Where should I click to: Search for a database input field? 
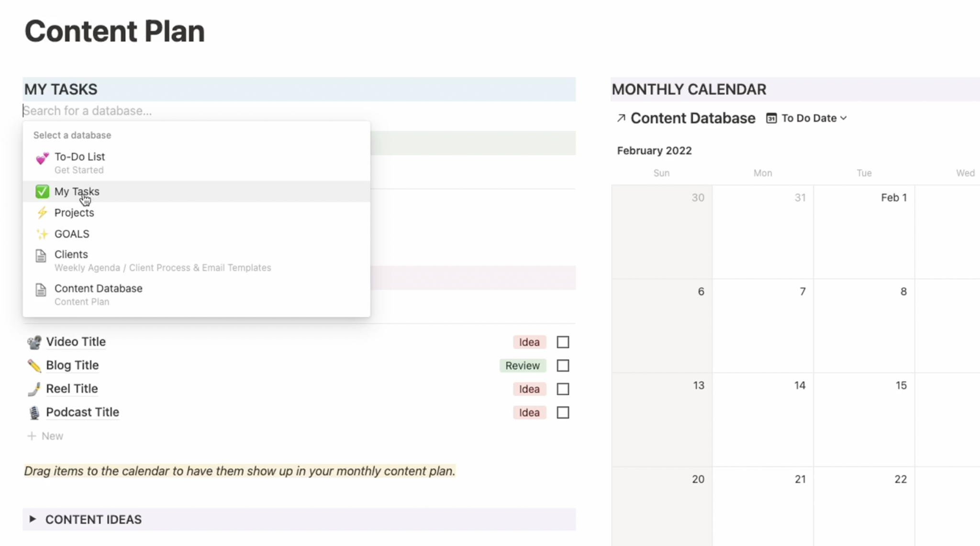[195, 110]
